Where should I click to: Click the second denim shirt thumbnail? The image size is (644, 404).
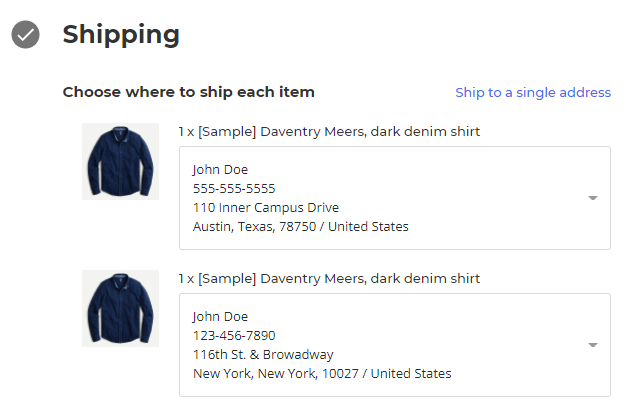point(120,308)
